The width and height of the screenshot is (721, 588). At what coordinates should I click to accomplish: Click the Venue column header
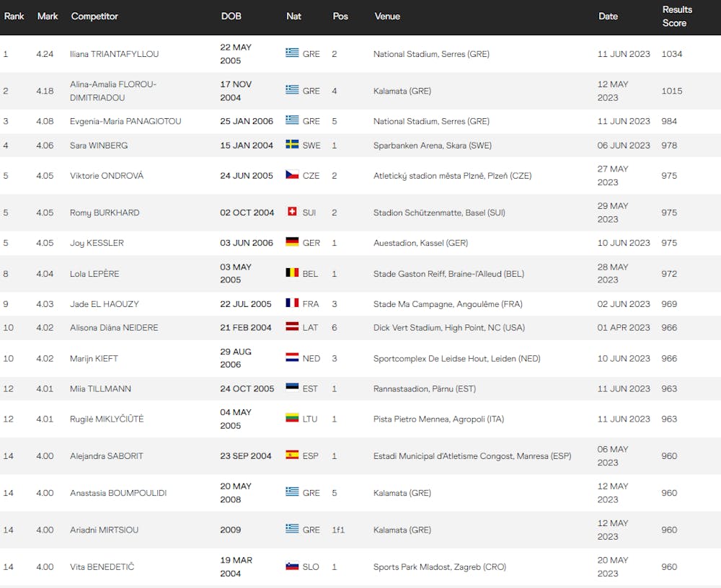click(x=387, y=17)
